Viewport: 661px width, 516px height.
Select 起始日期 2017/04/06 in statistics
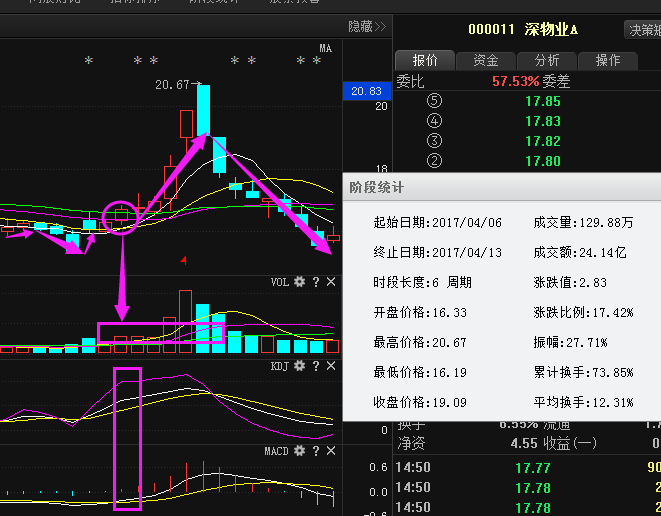(437, 222)
